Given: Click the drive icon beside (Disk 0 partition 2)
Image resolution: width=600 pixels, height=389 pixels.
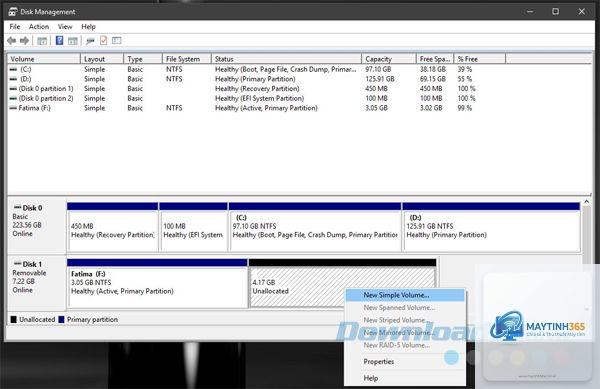Looking at the screenshot, I should tap(13, 98).
